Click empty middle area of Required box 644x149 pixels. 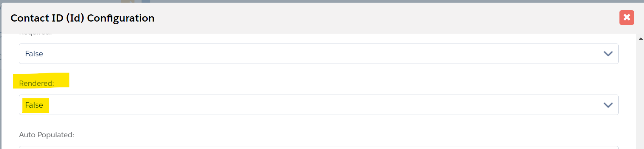tap(318, 54)
